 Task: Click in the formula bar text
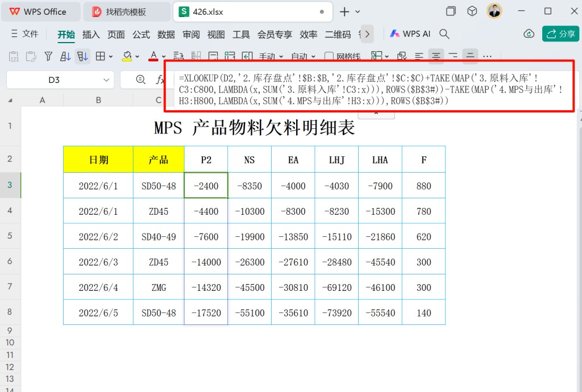coord(371,89)
